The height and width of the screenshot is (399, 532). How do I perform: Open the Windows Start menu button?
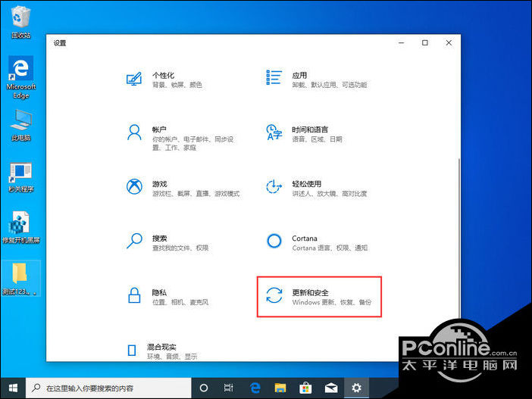pos(12,388)
